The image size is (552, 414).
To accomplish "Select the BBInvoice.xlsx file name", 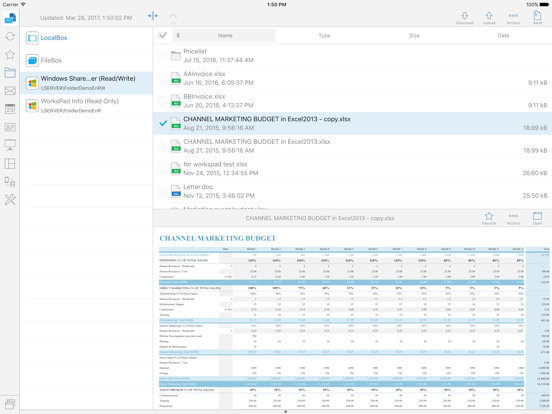I will coord(204,96).
